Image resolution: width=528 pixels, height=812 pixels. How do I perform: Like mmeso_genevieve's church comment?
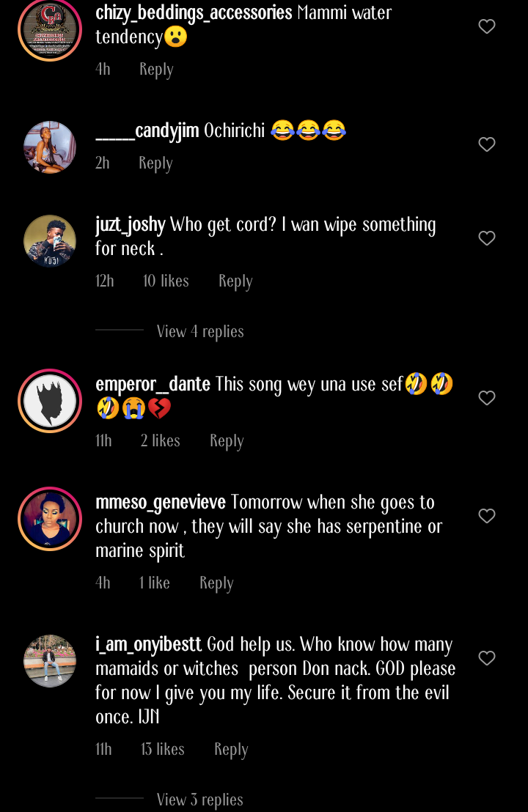tap(487, 516)
